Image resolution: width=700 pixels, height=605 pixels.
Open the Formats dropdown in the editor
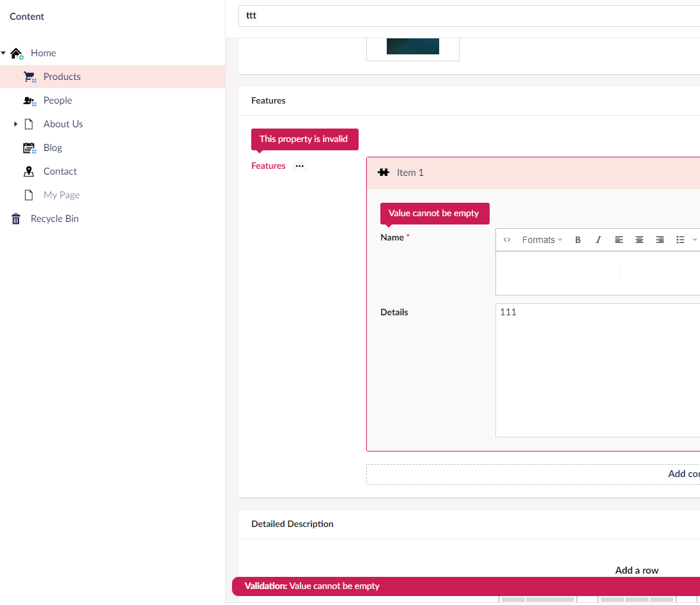click(x=540, y=239)
